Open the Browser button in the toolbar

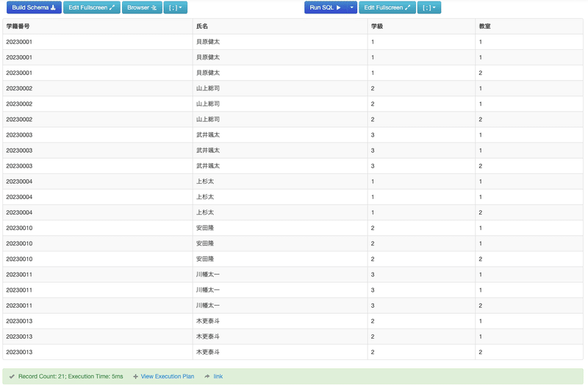pyautogui.click(x=142, y=7)
